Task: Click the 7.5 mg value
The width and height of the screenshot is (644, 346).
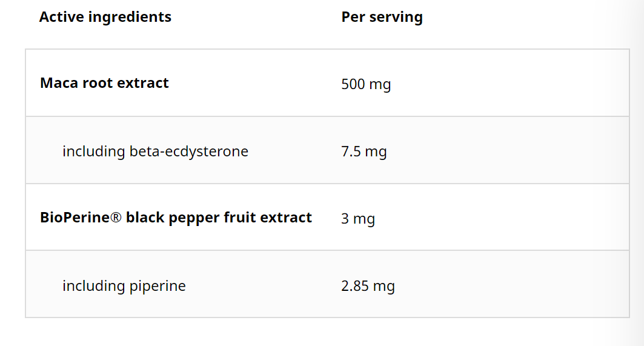Action: [364, 151]
